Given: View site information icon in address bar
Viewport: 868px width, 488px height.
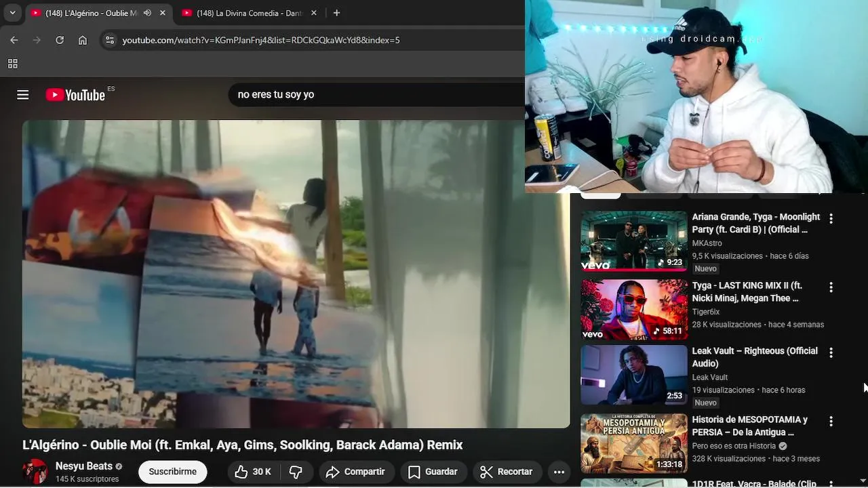Looking at the screenshot, I should [x=110, y=40].
